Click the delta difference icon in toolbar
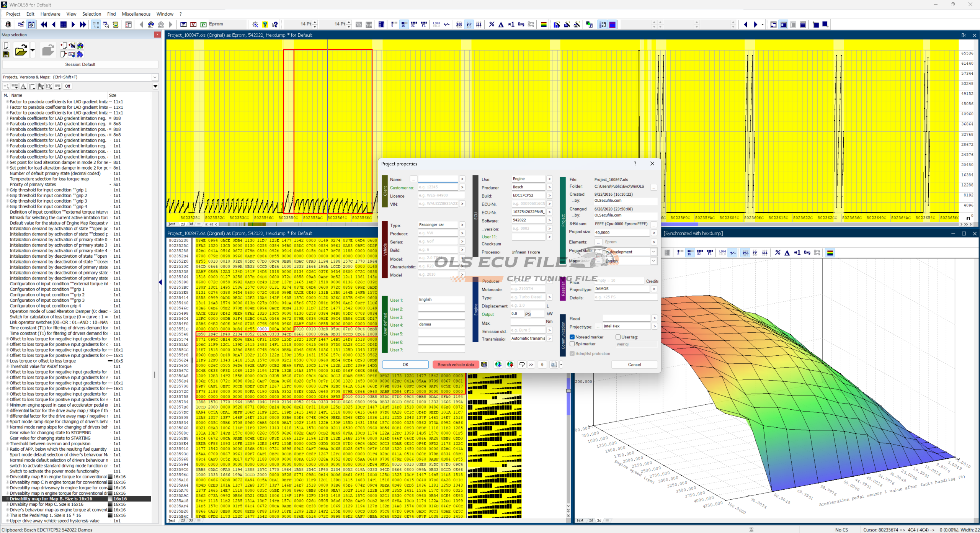This screenshot has width=980, height=533. 501,25
